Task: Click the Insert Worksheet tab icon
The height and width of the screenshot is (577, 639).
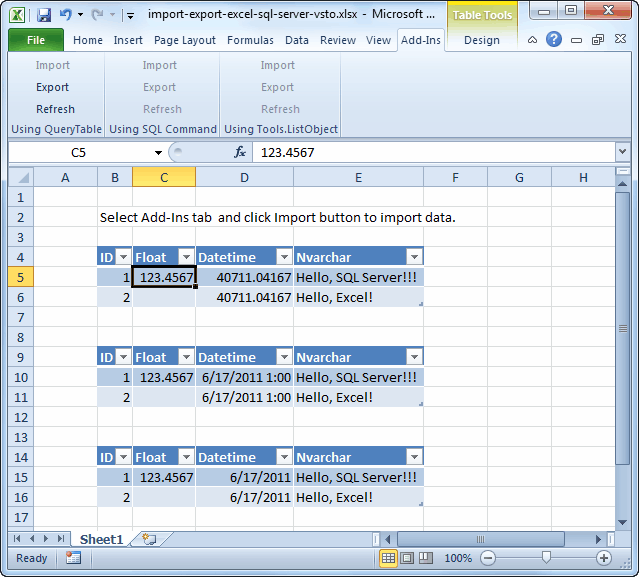Action: pyautogui.click(x=149, y=539)
